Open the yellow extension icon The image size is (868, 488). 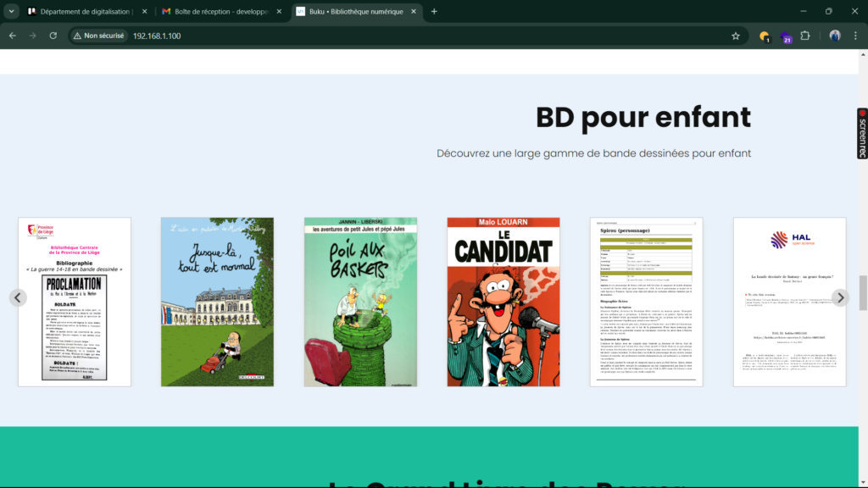[x=765, y=36]
